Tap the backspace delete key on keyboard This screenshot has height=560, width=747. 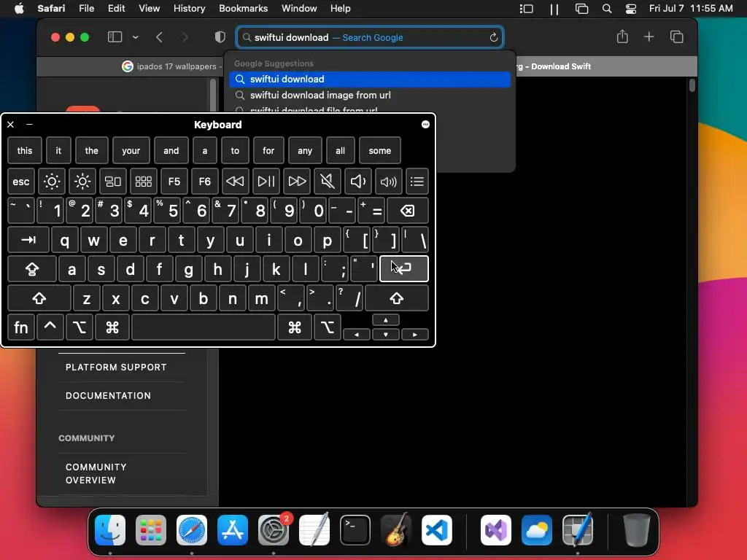pos(407,211)
